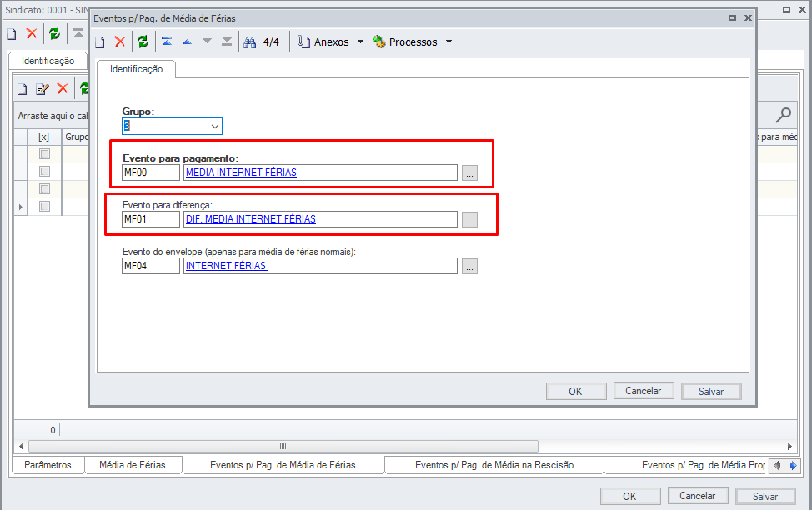
Task: Go to the last record in the dialog toolbar
Action: pyautogui.click(x=227, y=42)
